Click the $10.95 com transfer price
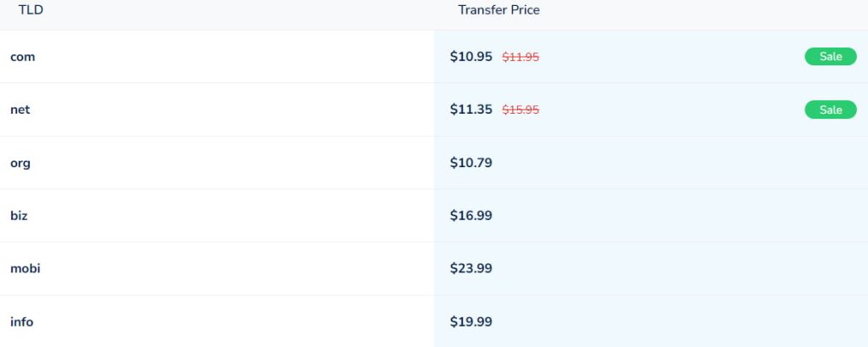868x347 pixels. pos(470,57)
